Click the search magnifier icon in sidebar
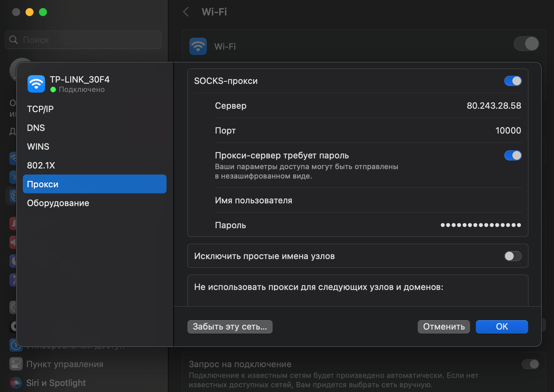The image size is (554, 392). click(13, 40)
